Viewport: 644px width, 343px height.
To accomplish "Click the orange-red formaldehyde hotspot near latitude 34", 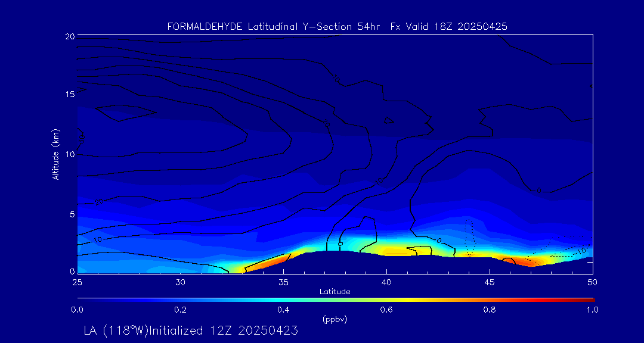I will (x=265, y=263).
